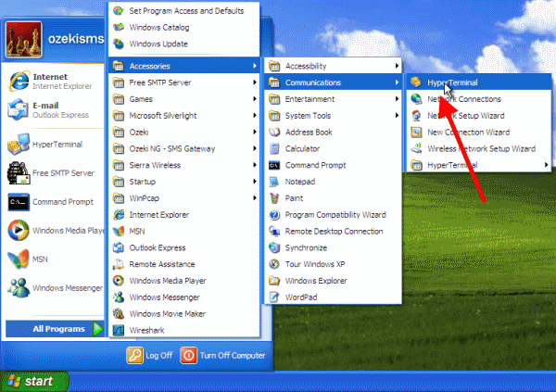The height and width of the screenshot is (392, 556).
Task: Expand the Ozeki NG - SMS Gateway arrow
Action: [x=255, y=148]
